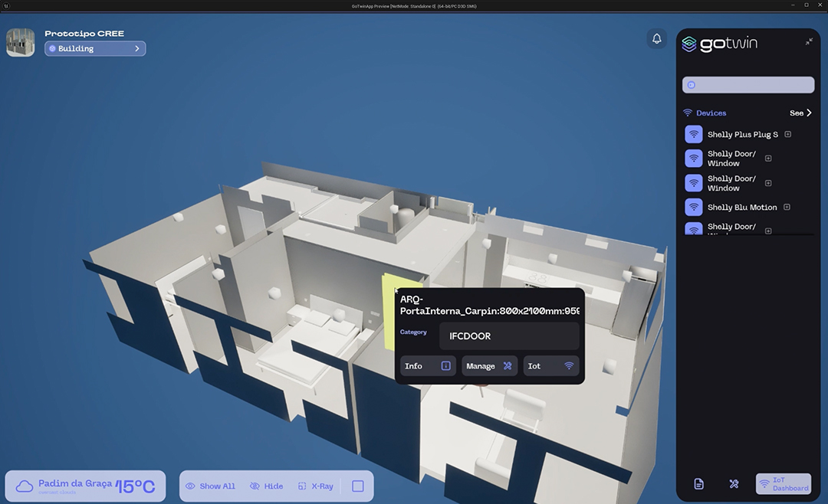Click Show All in bottom toolbar
828x504 pixels.
click(x=210, y=486)
